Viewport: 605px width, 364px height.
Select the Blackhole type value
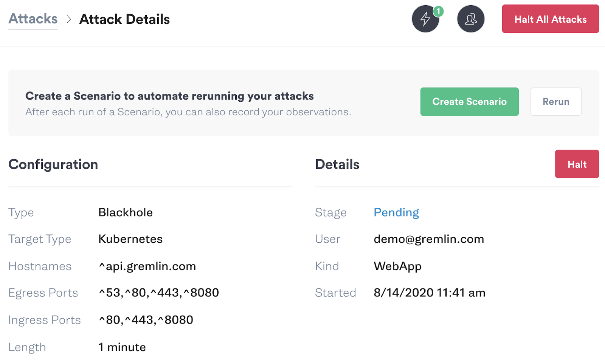[126, 212]
